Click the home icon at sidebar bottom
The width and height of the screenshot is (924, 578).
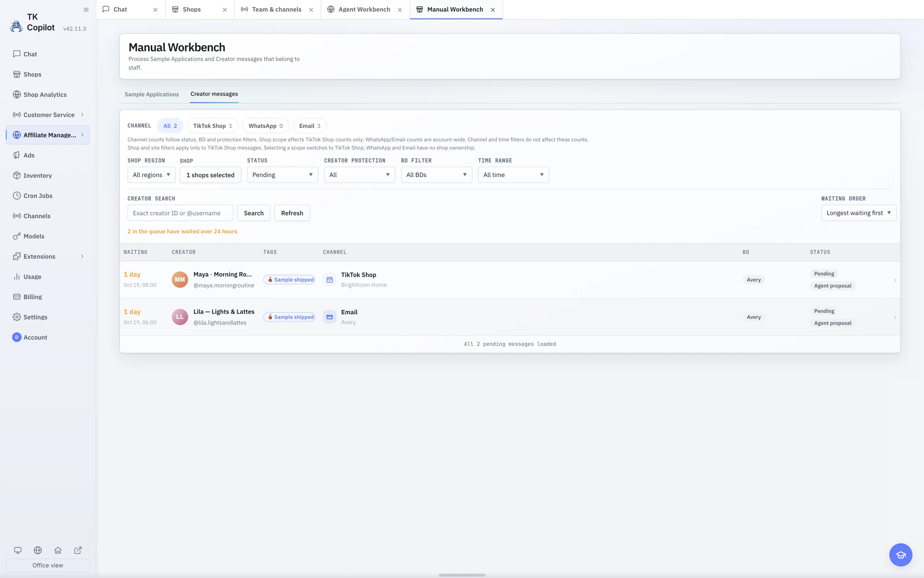[58, 550]
